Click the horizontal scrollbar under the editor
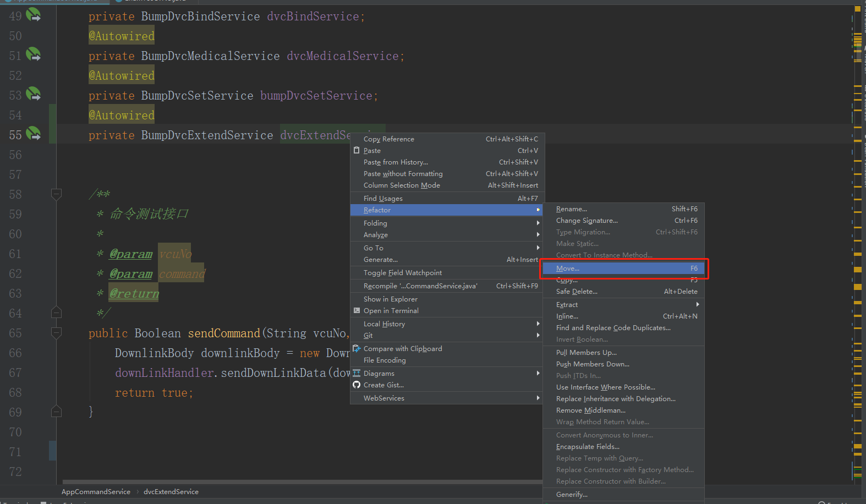This screenshot has height=504, width=866. click(275, 482)
